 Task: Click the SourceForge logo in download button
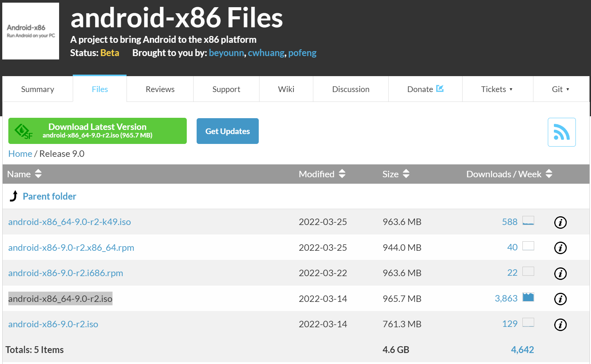[x=23, y=131]
